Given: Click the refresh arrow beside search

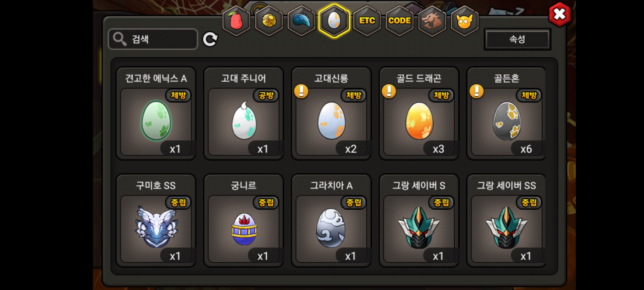Looking at the screenshot, I should [210, 39].
